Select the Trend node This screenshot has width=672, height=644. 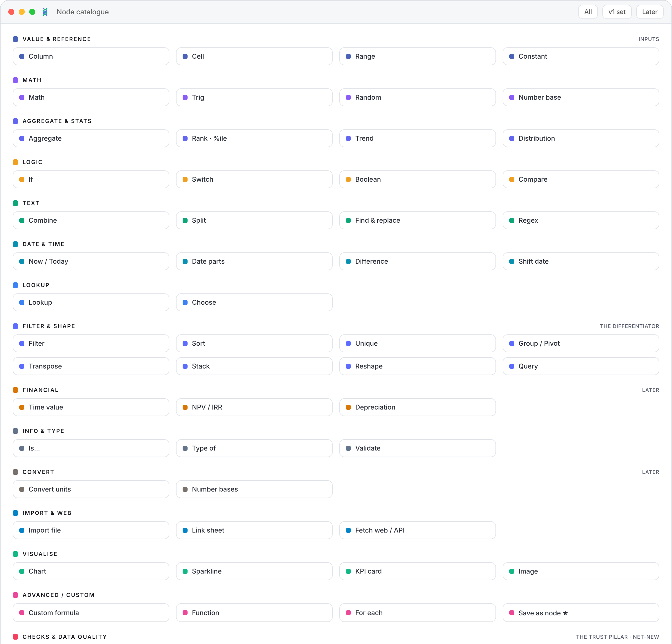click(417, 138)
